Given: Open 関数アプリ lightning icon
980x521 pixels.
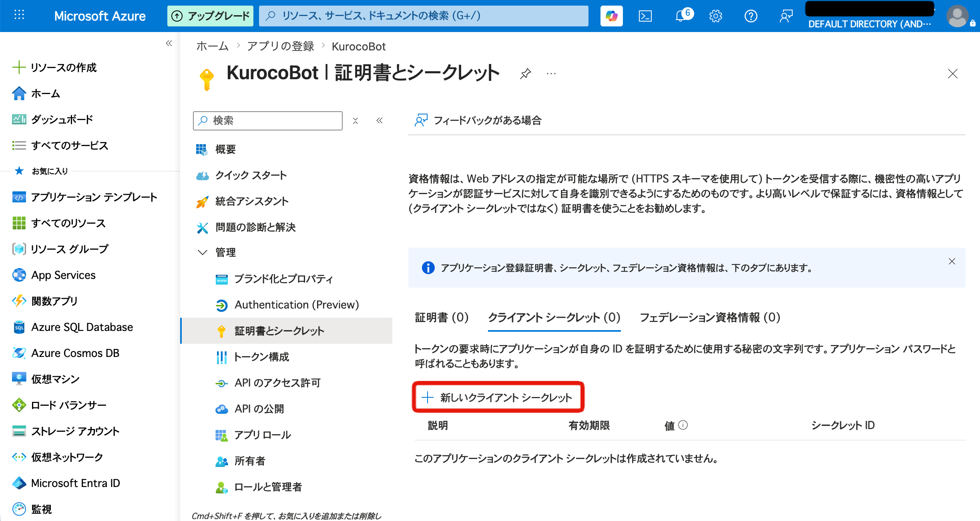Looking at the screenshot, I should pos(19,301).
